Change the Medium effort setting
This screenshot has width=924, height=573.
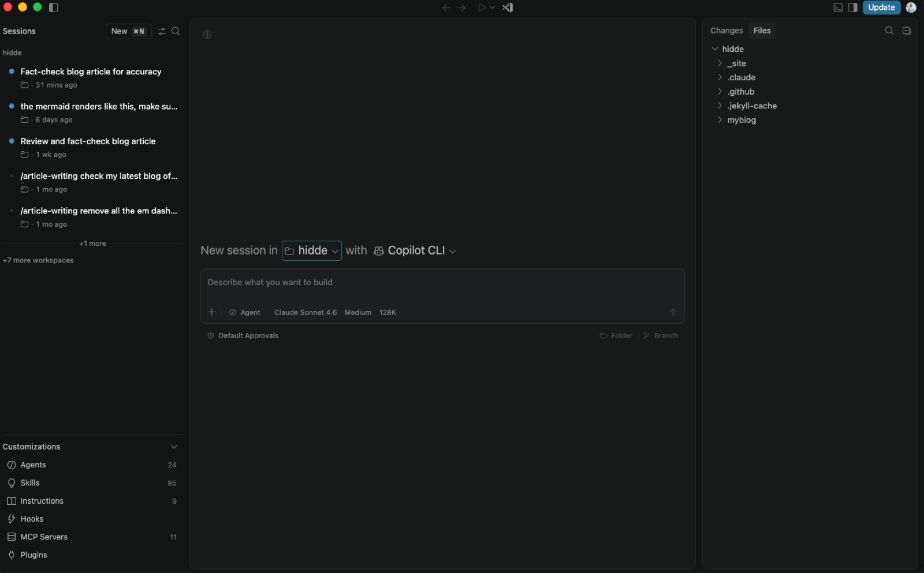(358, 312)
